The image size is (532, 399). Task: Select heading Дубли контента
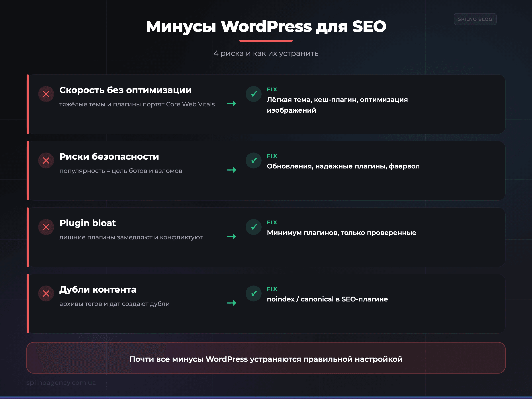(x=98, y=289)
